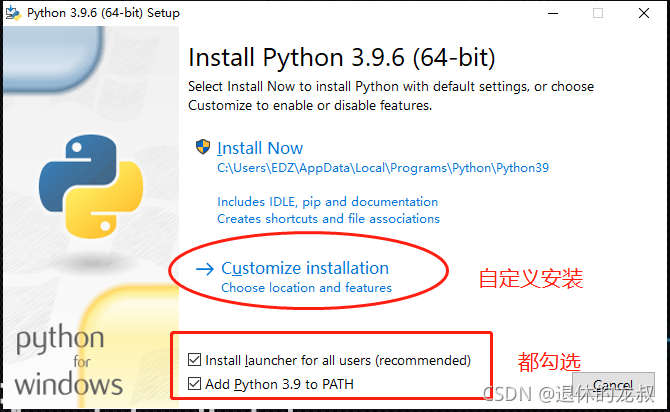Viewport: 670px width, 412px height.
Task: Toggle Add Python 3.9 to PATH checkbox
Action: pyautogui.click(x=194, y=383)
